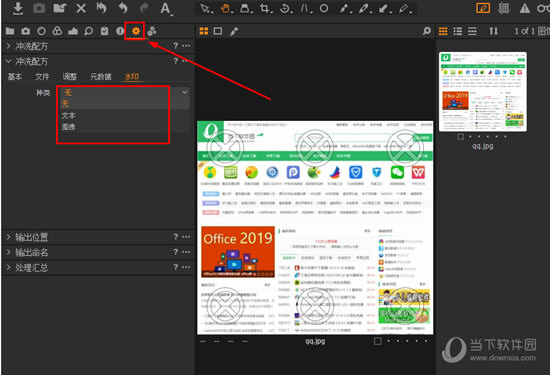Select the Loupe tool beside the hand
Image resolution: width=550 pixels, height=375 pixels.
(x=246, y=8)
